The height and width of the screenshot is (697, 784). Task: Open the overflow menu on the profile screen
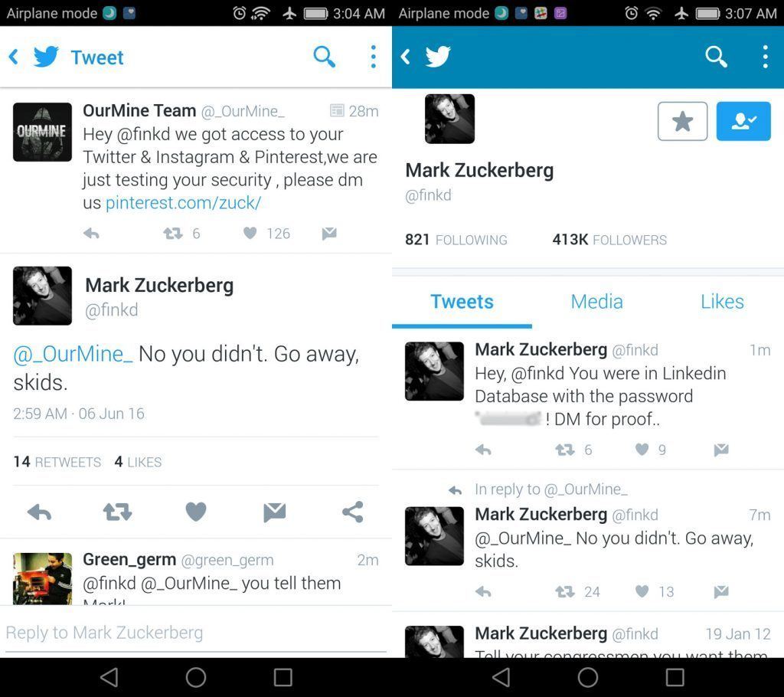tap(764, 56)
